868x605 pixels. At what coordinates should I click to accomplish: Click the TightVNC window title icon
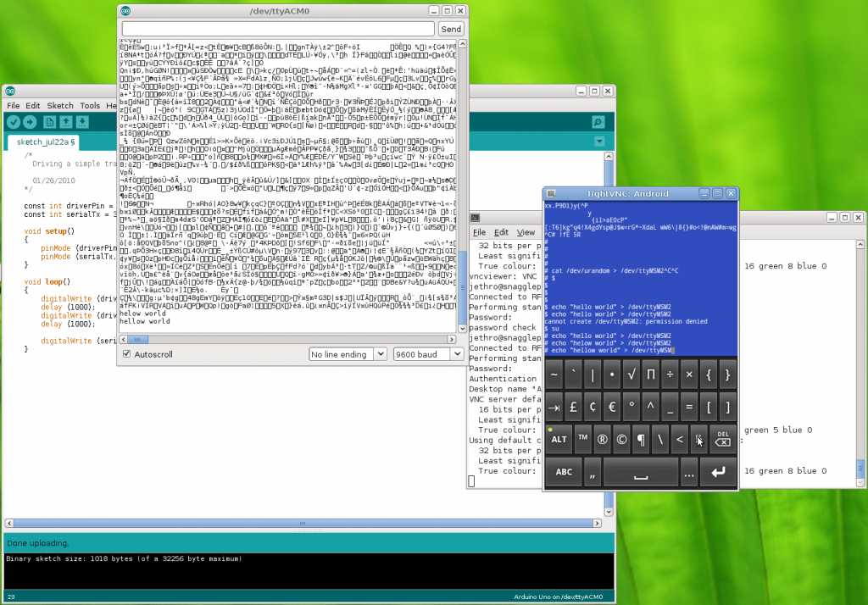coord(551,193)
